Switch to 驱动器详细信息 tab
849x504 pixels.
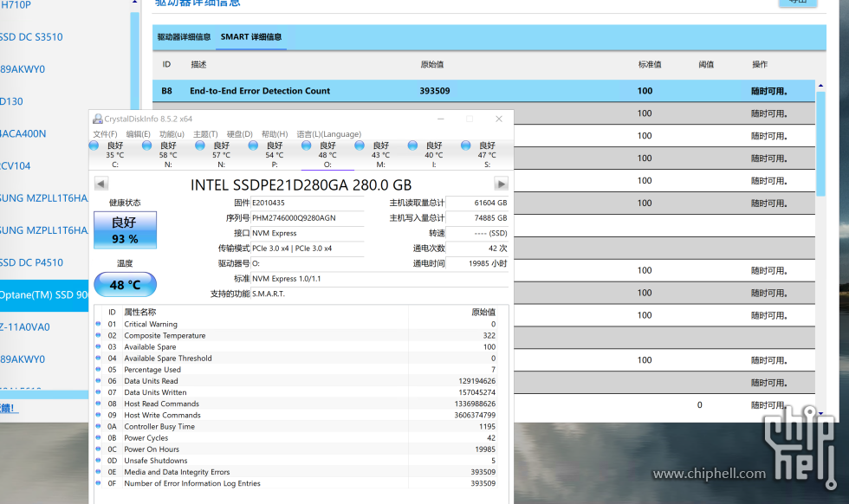tap(184, 37)
